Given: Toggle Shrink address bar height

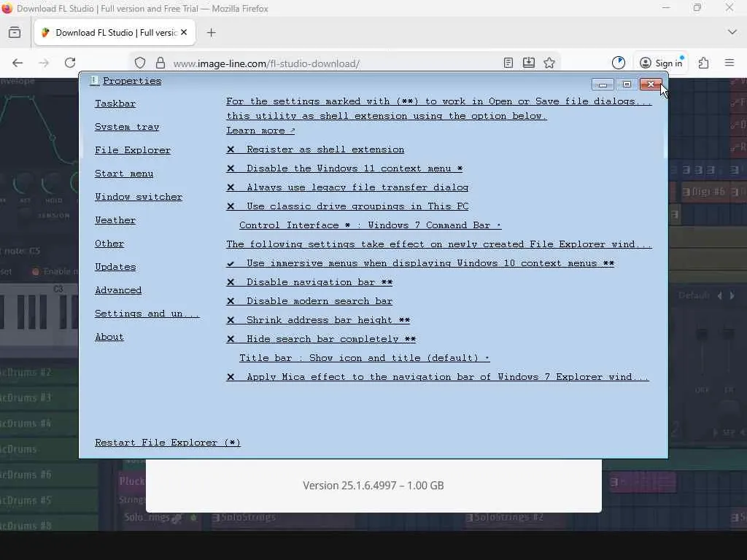Looking at the screenshot, I should pos(318,320).
